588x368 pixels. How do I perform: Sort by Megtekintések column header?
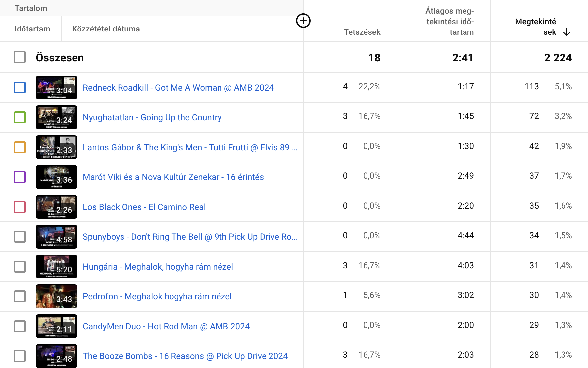pos(535,27)
